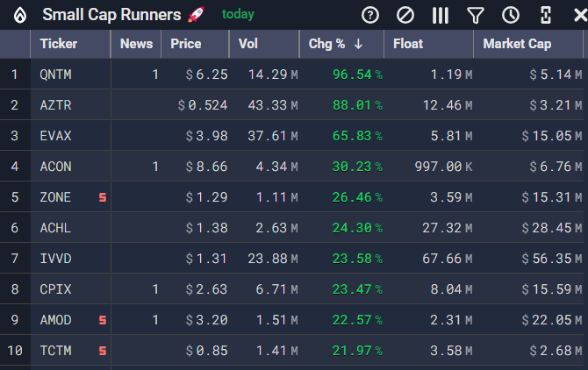
Task: Select the EVAX ticker
Action: [x=55, y=136]
